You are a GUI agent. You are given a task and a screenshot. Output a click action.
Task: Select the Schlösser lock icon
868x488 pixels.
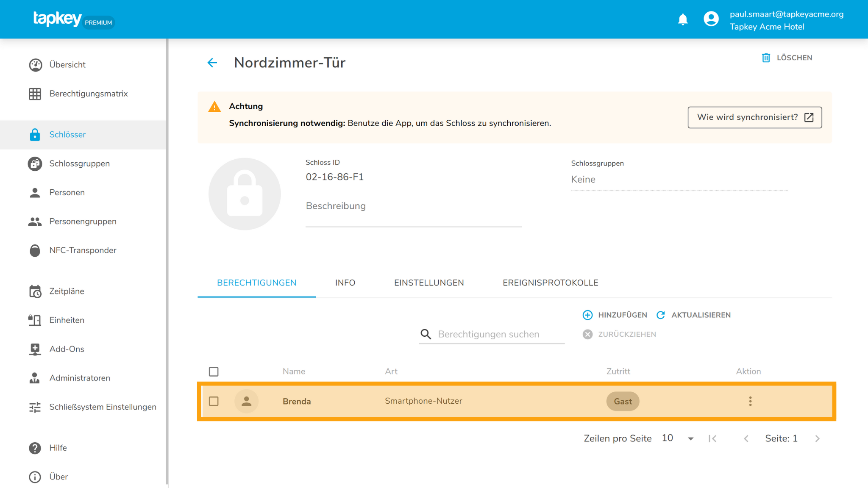(35, 135)
